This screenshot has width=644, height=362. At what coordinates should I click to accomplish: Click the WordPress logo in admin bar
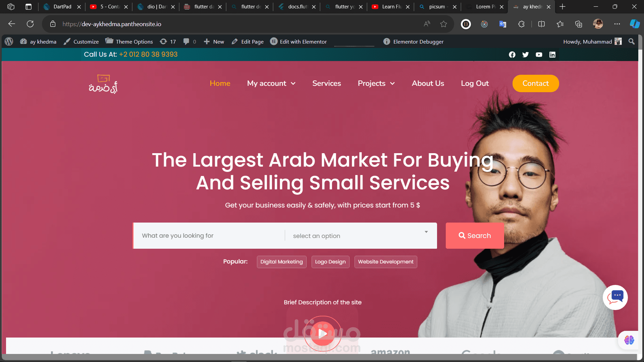coord(9,42)
